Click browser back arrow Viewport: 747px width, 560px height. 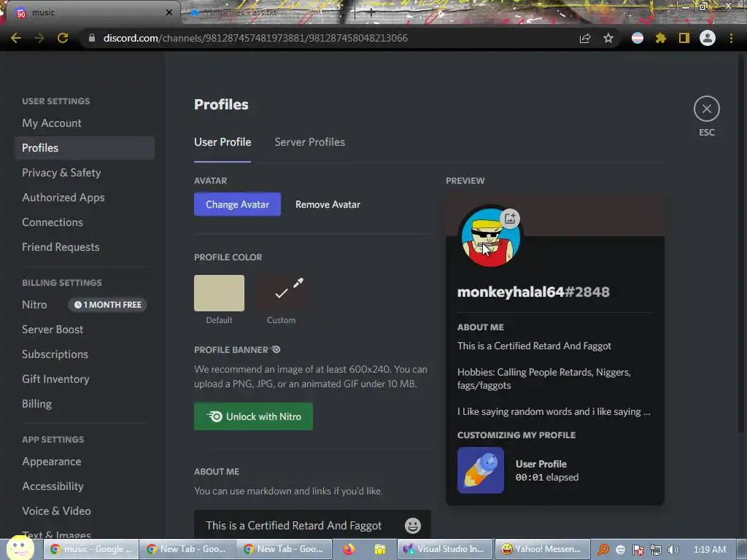[x=16, y=38]
